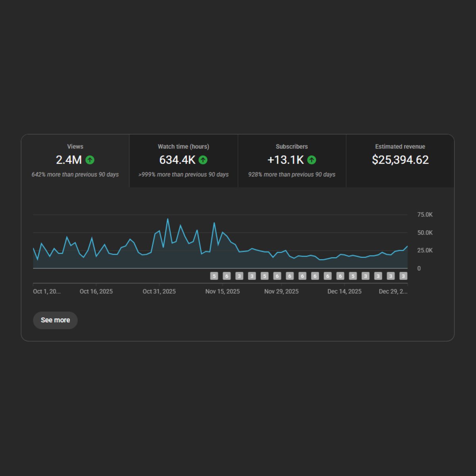Viewport: 476px width, 476px height.
Task: Click the Oct 31, 2025 date label
Action: tap(159, 292)
